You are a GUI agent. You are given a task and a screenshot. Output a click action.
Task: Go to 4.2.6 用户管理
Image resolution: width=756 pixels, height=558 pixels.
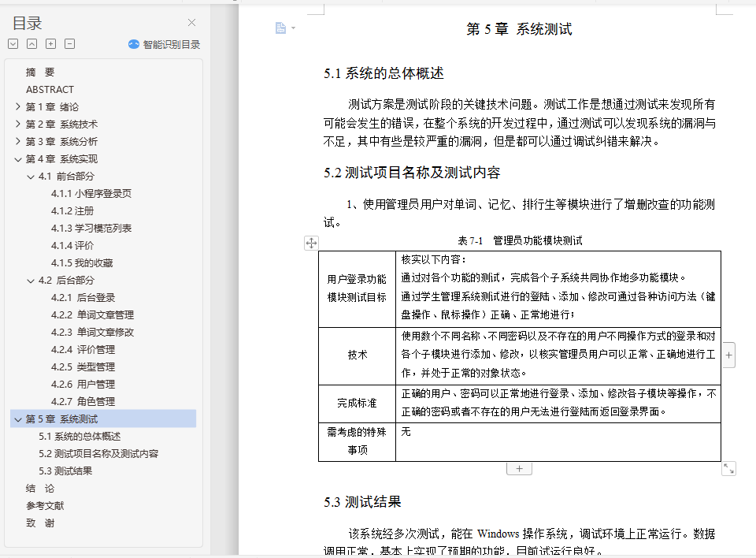83,385
